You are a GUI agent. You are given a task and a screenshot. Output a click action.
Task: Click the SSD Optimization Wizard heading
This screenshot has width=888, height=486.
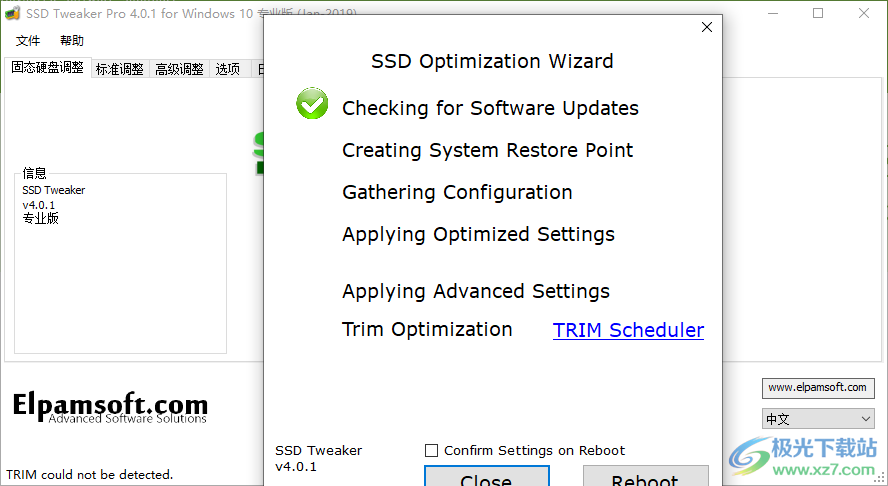(x=492, y=61)
